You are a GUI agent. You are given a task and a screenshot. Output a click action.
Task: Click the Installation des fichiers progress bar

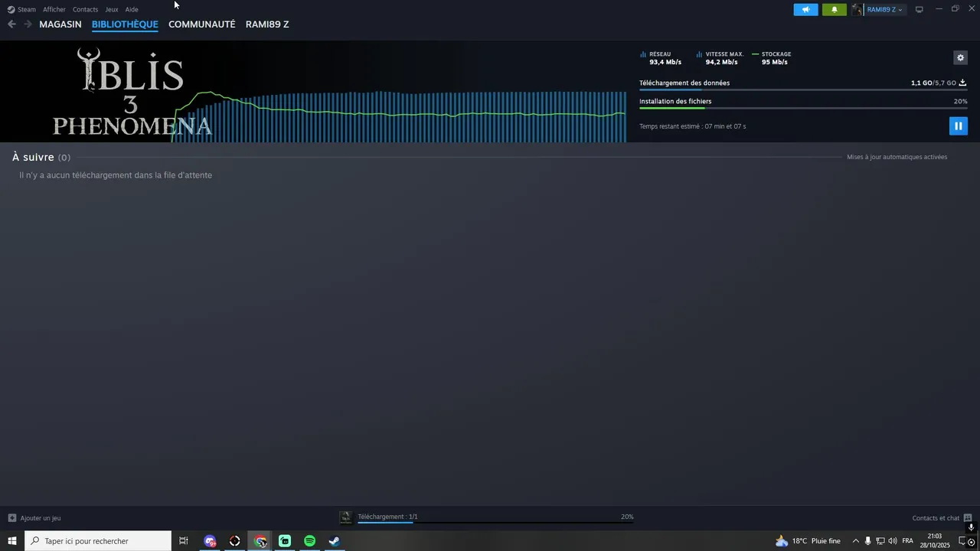803,109
